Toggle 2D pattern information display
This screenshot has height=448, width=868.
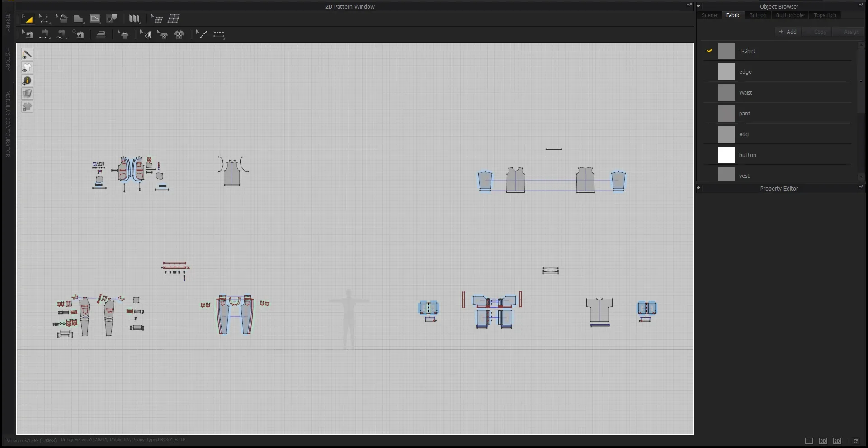click(x=27, y=81)
